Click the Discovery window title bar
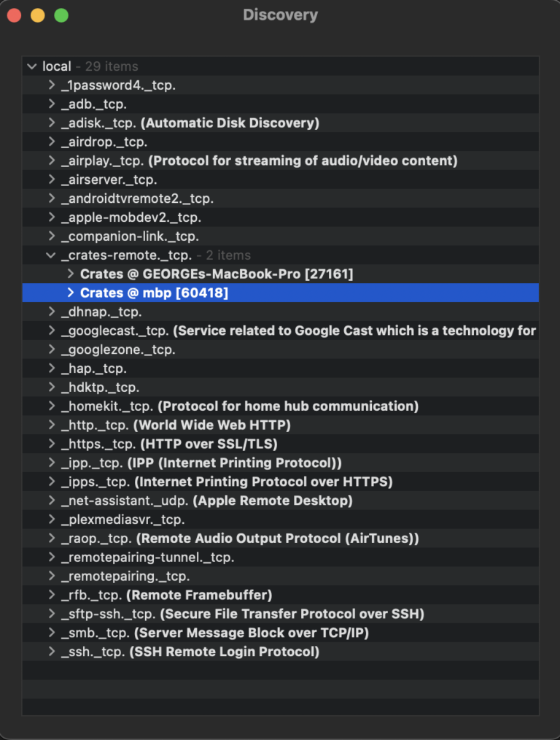 pyautogui.click(x=280, y=15)
